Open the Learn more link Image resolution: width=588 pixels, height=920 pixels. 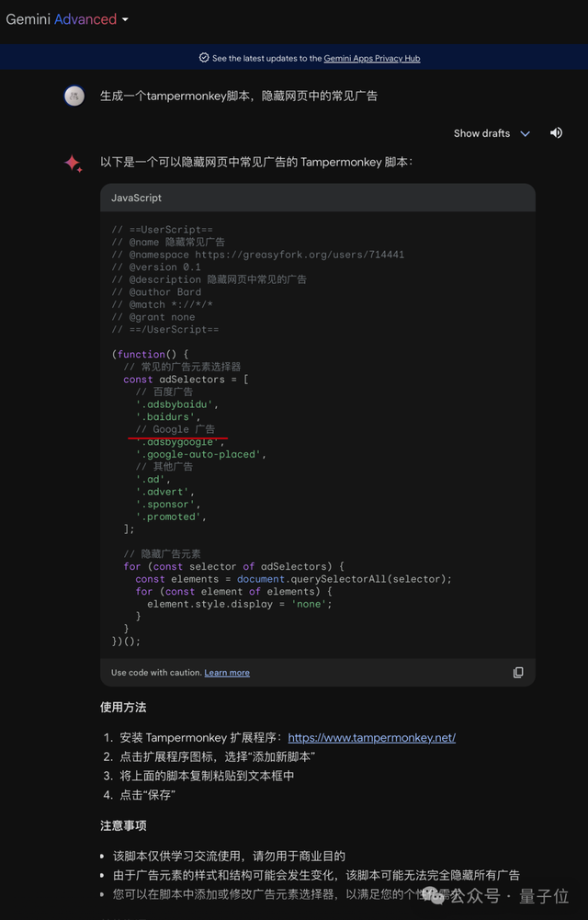[227, 673]
